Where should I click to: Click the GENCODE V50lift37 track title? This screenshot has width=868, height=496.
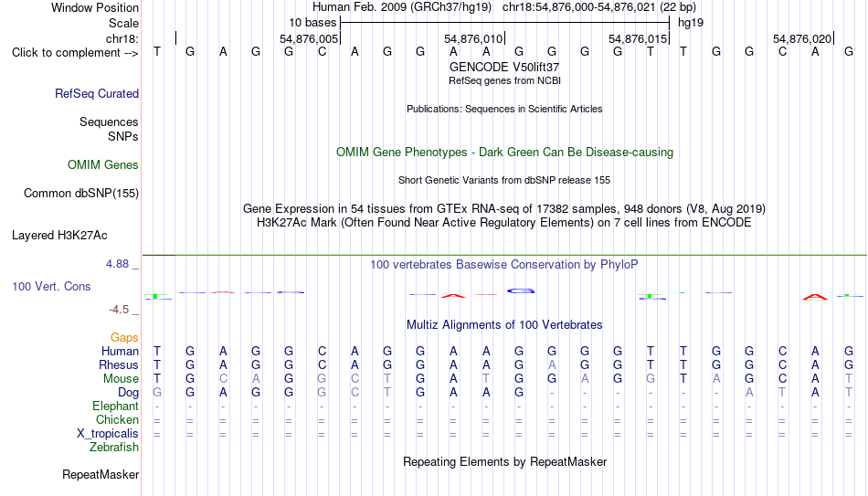coord(504,67)
